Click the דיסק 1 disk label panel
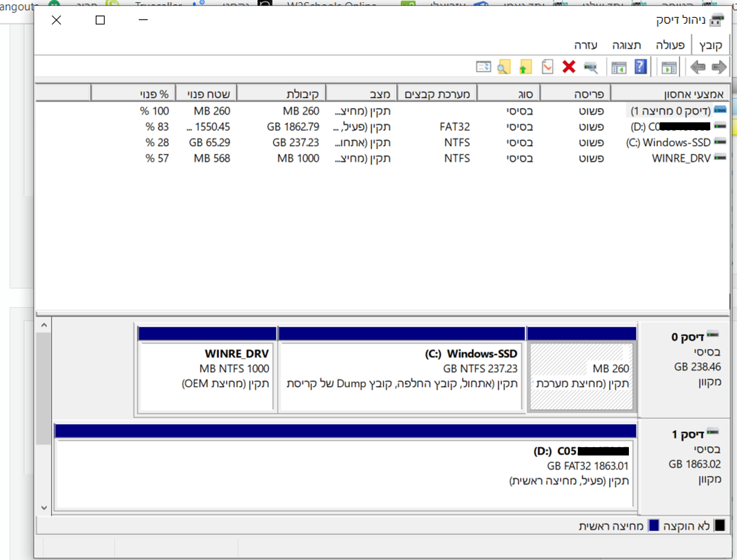 (684, 466)
